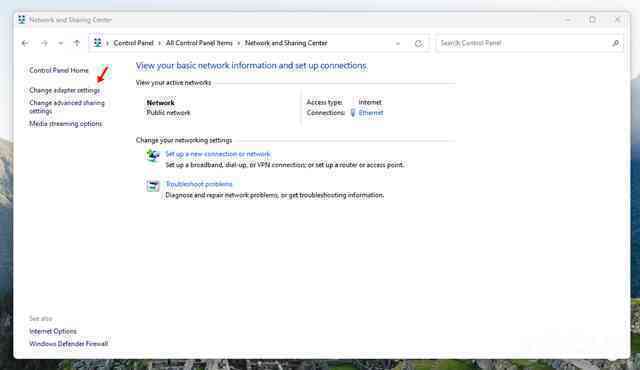The width and height of the screenshot is (640, 370).
Task: Select Network and Sharing Center breadcrumb
Action: click(x=286, y=43)
